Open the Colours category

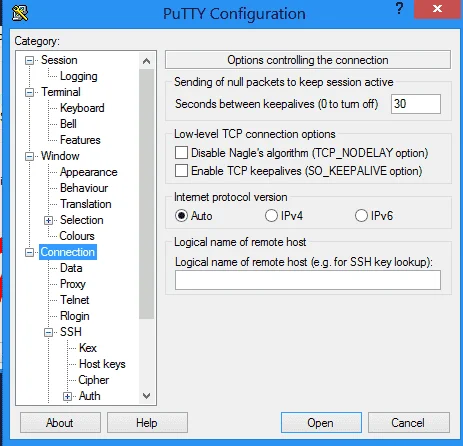point(77,236)
